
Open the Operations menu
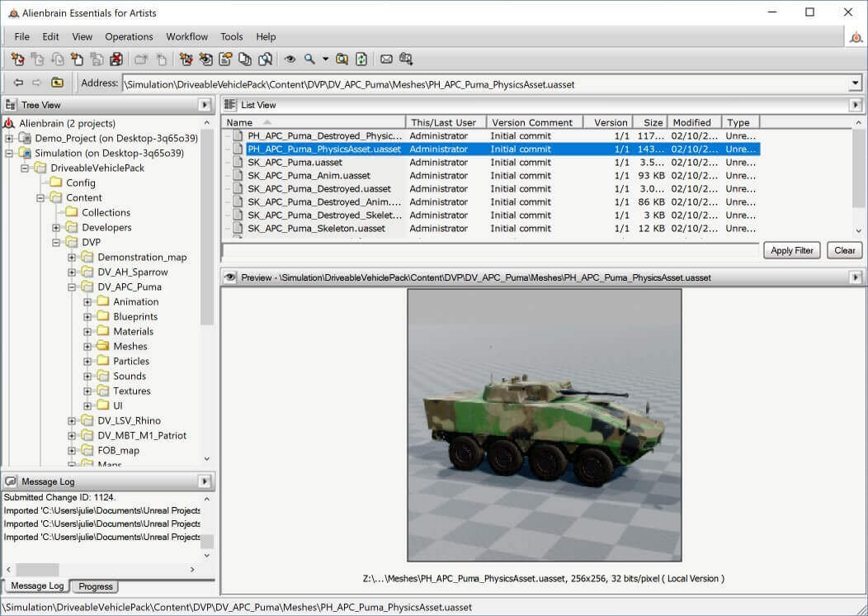coord(129,36)
